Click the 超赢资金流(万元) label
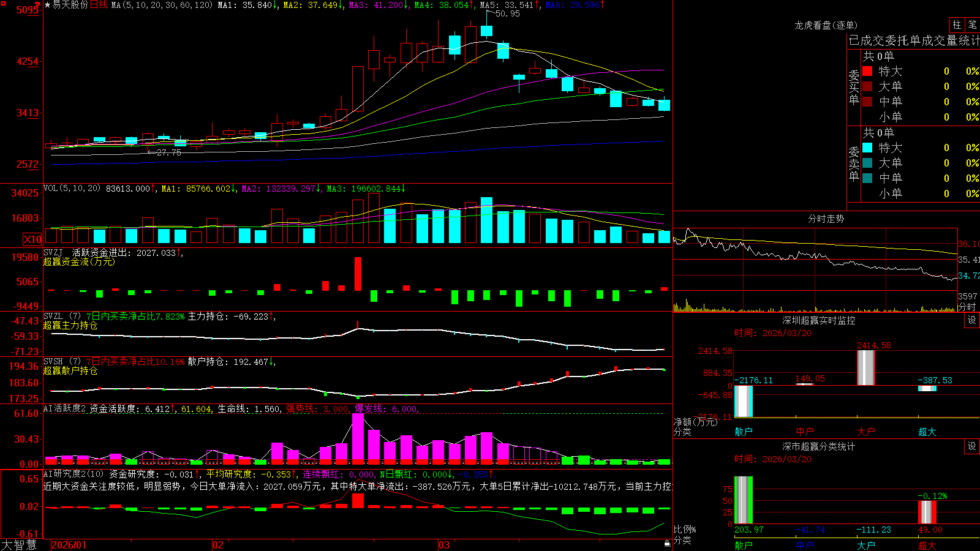This screenshot has height=551, width=980. click(79, 261)
